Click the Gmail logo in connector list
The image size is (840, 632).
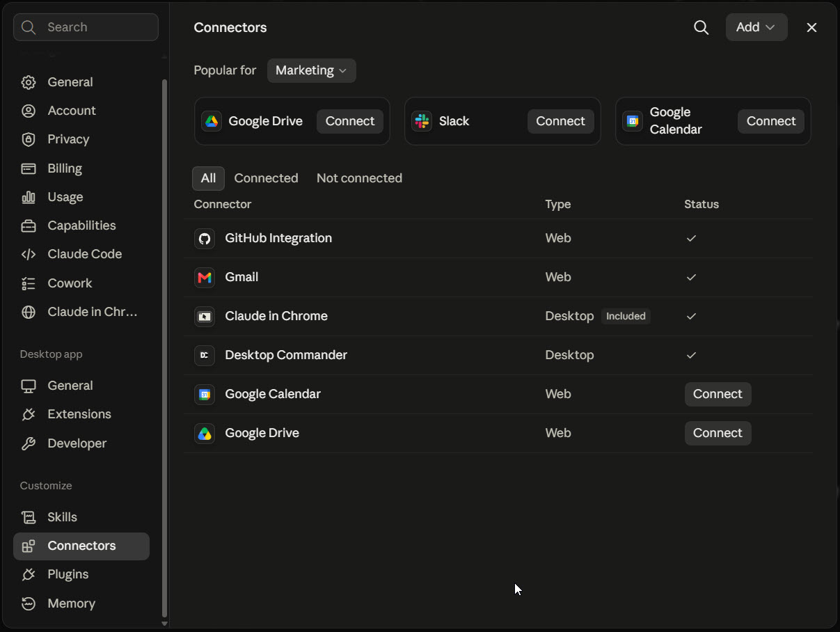pyautogui.click(x=205, y=277)
